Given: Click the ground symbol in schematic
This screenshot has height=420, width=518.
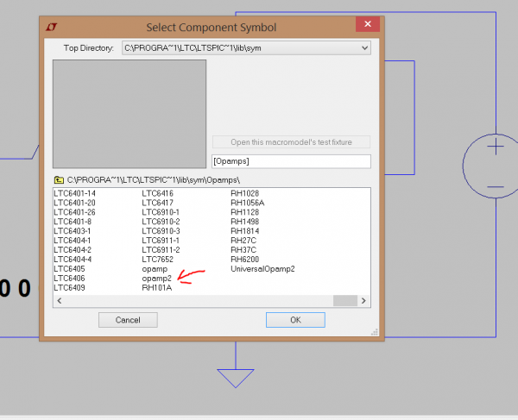Looking at the screenshot, I should point(236,379).
